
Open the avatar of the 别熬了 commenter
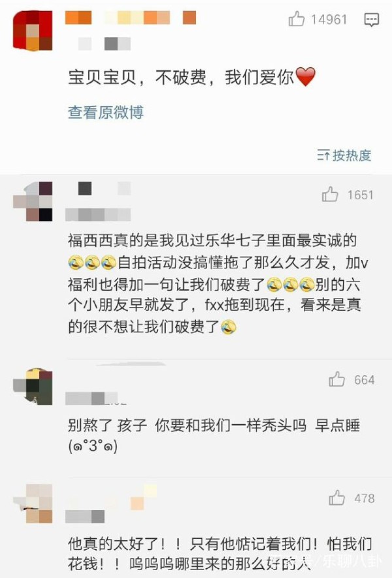pos(33,387)
